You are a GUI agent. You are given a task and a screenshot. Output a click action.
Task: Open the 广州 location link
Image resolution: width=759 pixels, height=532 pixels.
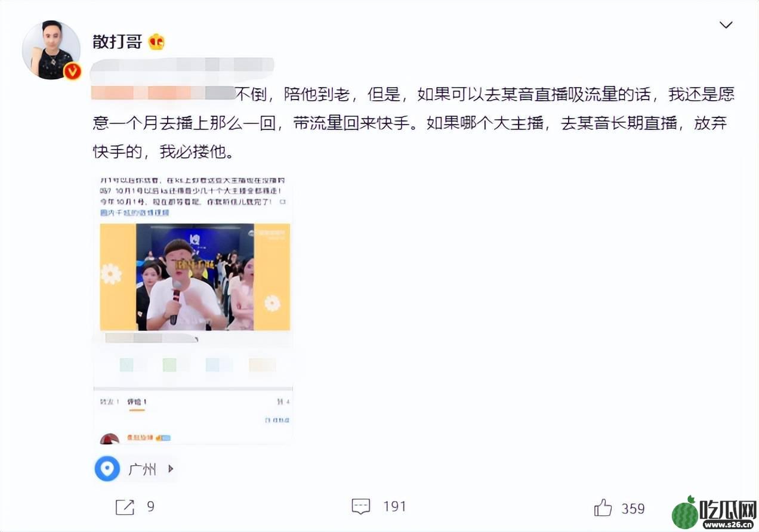click(142, 469)
